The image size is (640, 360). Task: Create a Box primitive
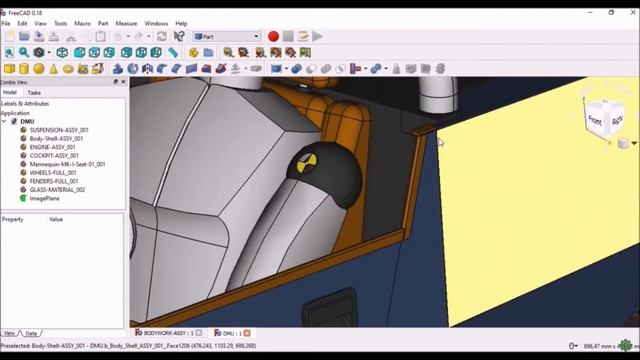point(9,69)
